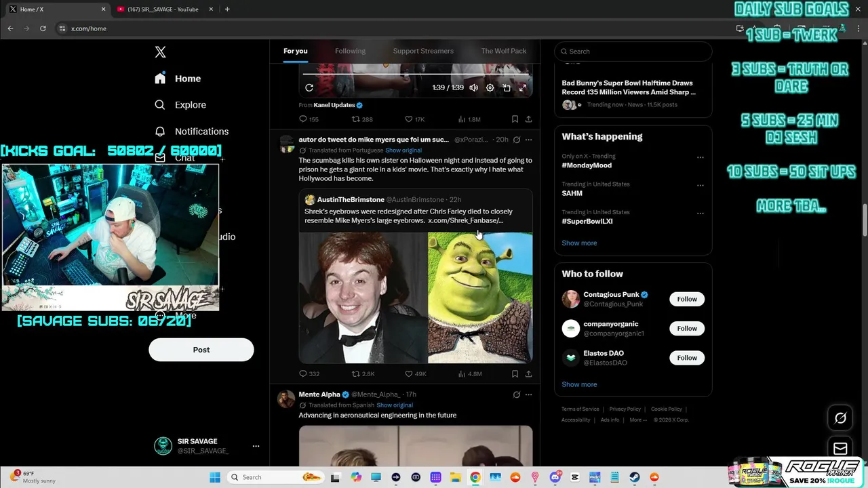Reload the page in Chrome

[x=43, y=28]
